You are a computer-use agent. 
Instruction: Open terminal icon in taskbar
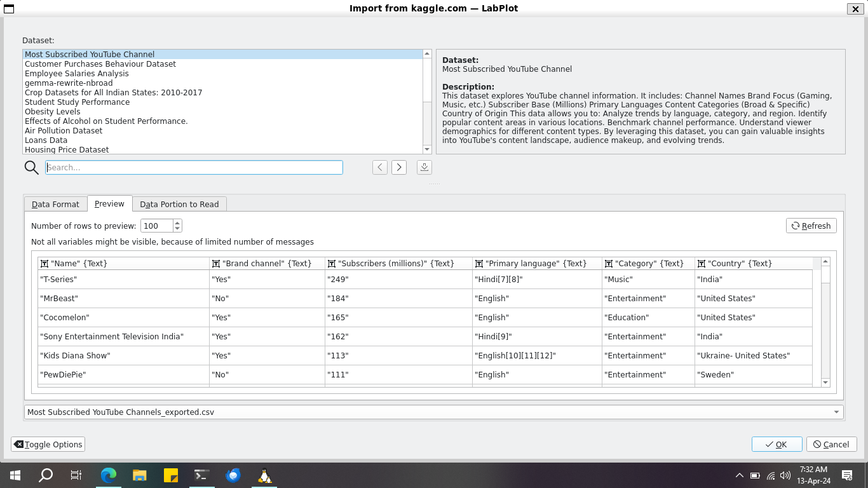[202, 475]
